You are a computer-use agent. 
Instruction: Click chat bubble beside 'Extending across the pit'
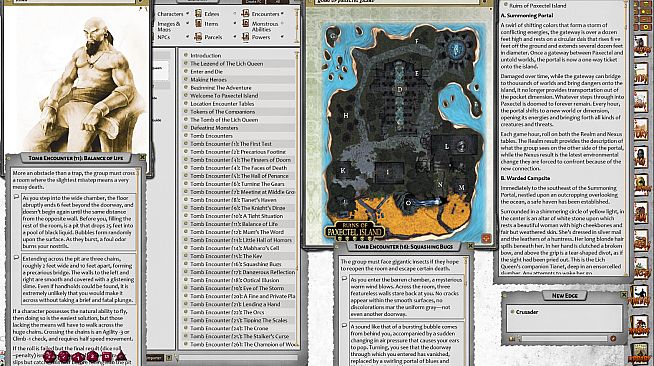16,258
